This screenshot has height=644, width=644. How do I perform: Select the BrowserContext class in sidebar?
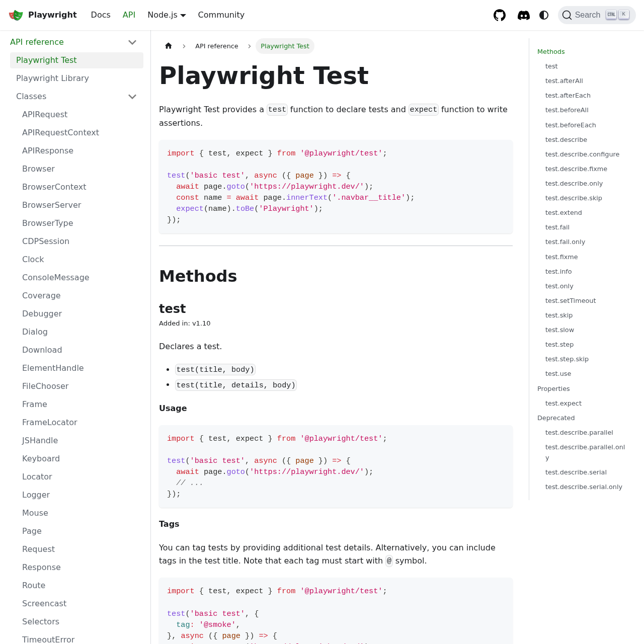pyautogui.click(x=54, y=187)
